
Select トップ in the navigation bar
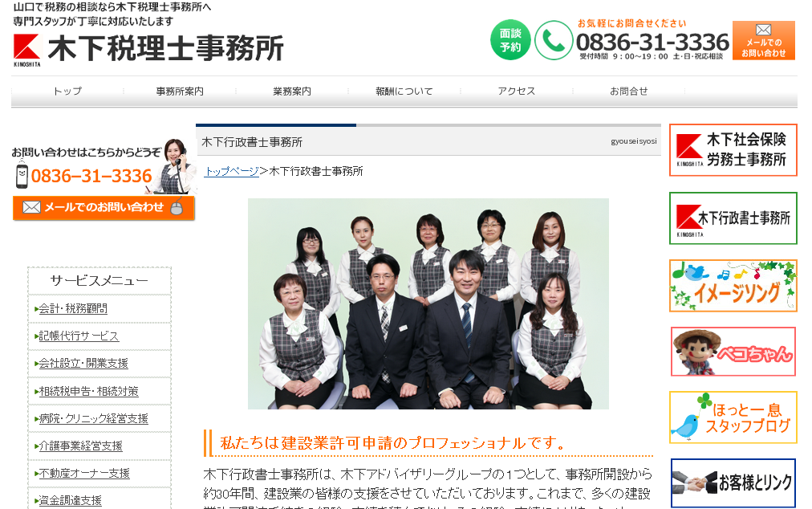coord(67,92)
